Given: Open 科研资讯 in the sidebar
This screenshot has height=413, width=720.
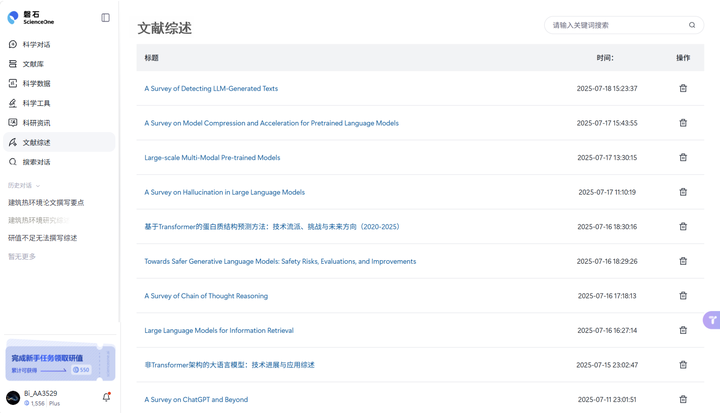Looking at the screenshot, I should pos(59,123).
